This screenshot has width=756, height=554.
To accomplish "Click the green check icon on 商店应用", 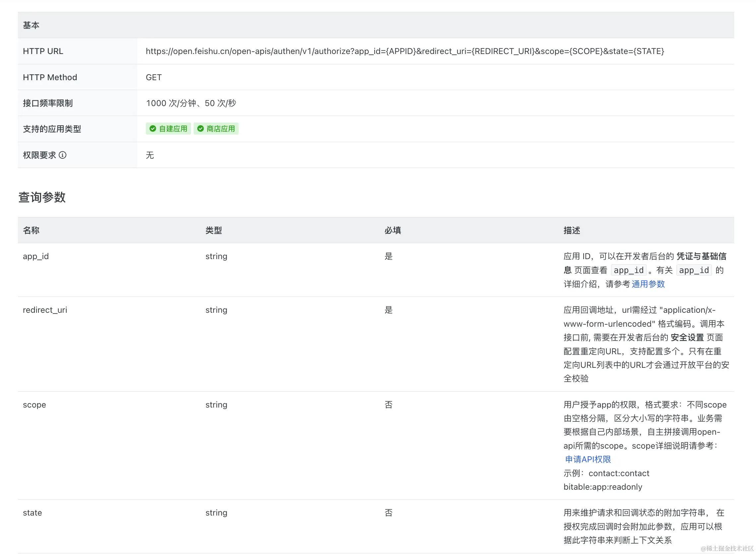I will [x=200, y=129].
